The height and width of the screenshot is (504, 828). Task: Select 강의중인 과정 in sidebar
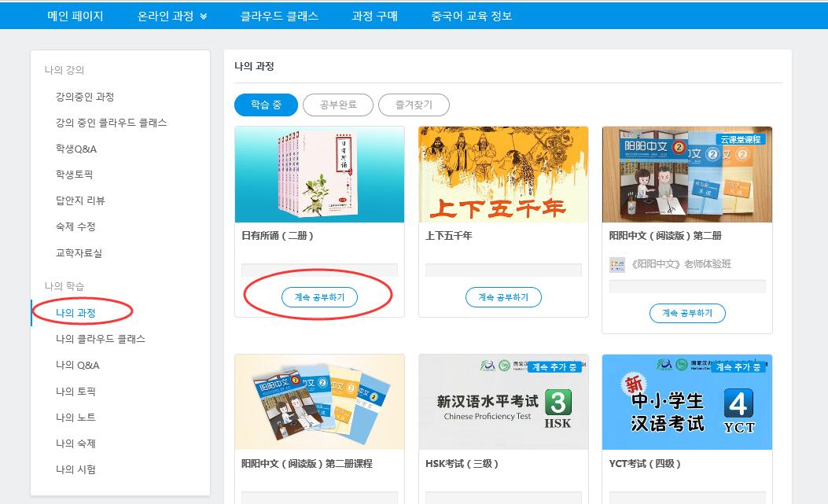tap(85, 97)
